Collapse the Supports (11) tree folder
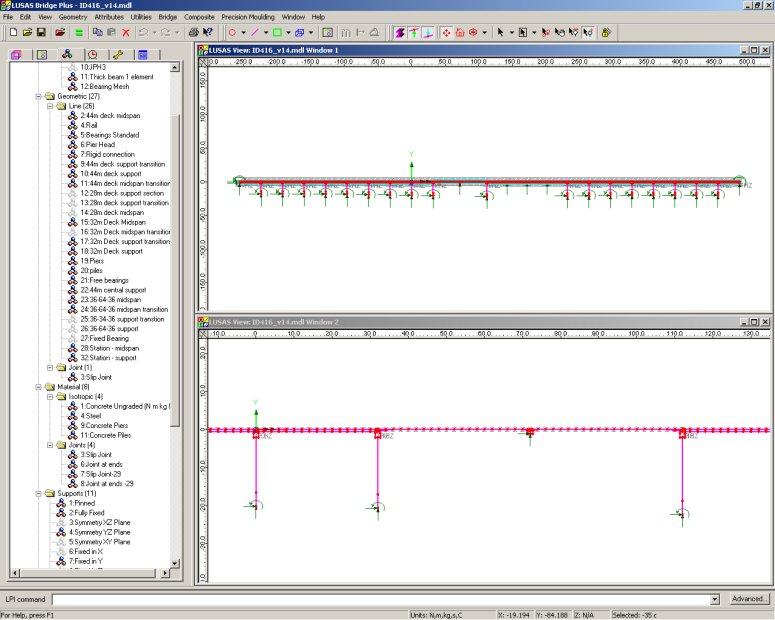The image size is (775, 620). (39, 493)
